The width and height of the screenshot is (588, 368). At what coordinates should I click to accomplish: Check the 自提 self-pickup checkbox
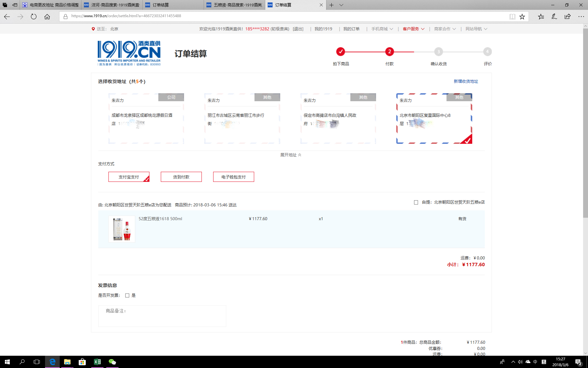(416, 202)
